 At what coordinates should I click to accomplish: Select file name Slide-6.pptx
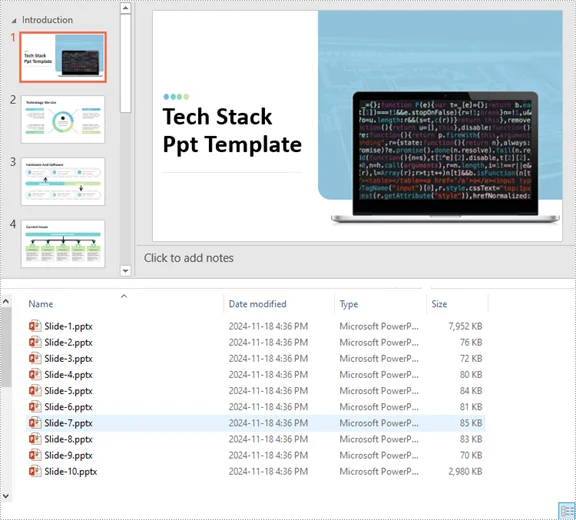point(68,407)
